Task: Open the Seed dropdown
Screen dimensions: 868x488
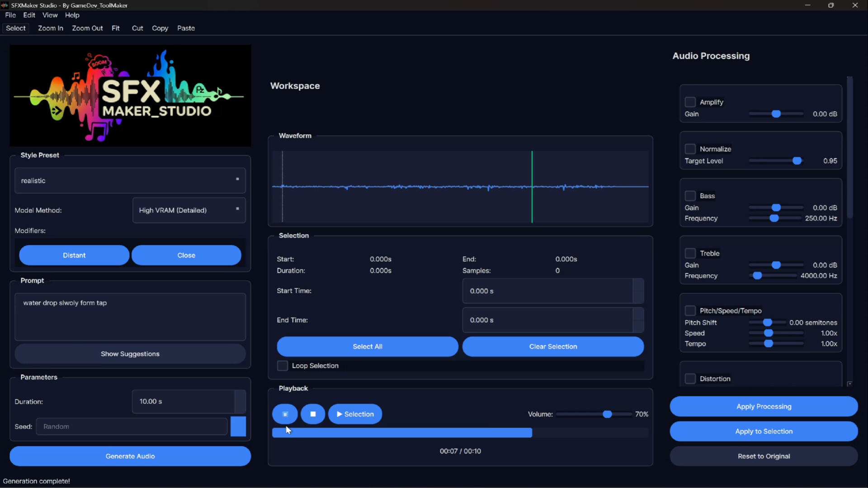Action: [x=238, y=426]
